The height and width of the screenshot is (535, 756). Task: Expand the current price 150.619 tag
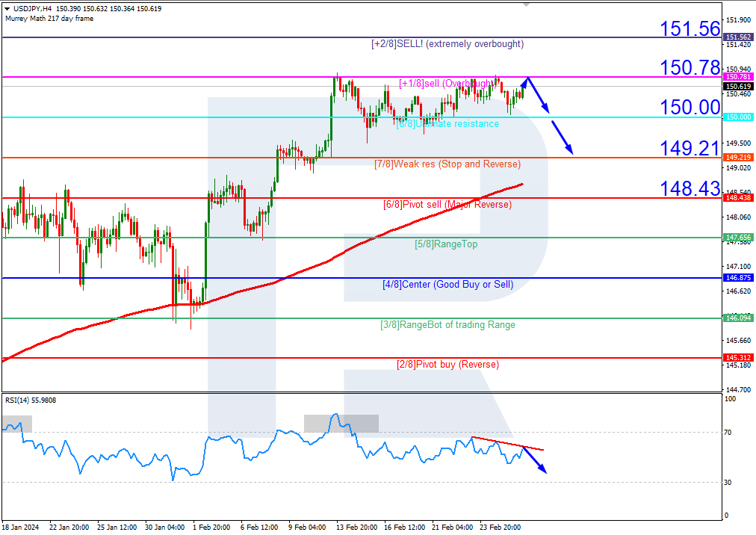click(x=737, y=87)
